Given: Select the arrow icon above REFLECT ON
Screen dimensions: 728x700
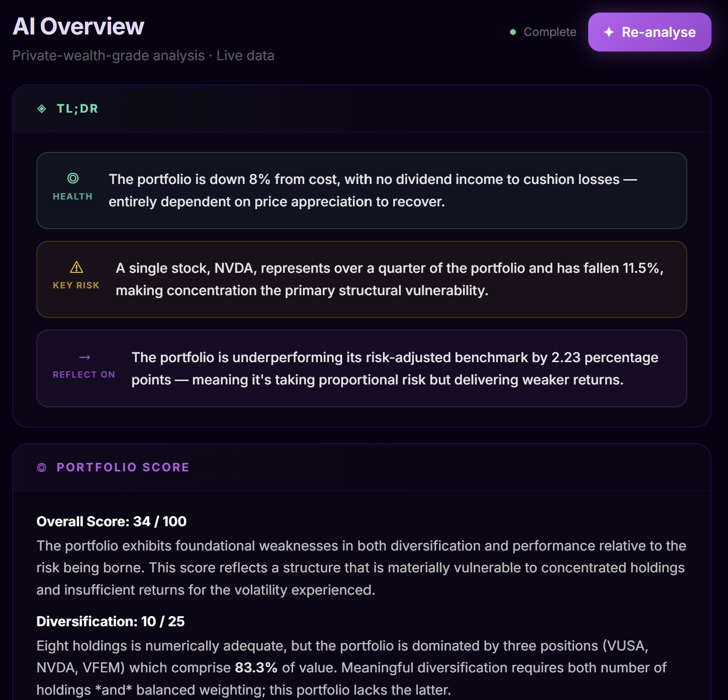Looking at the screenshot, I should (84, 356).
